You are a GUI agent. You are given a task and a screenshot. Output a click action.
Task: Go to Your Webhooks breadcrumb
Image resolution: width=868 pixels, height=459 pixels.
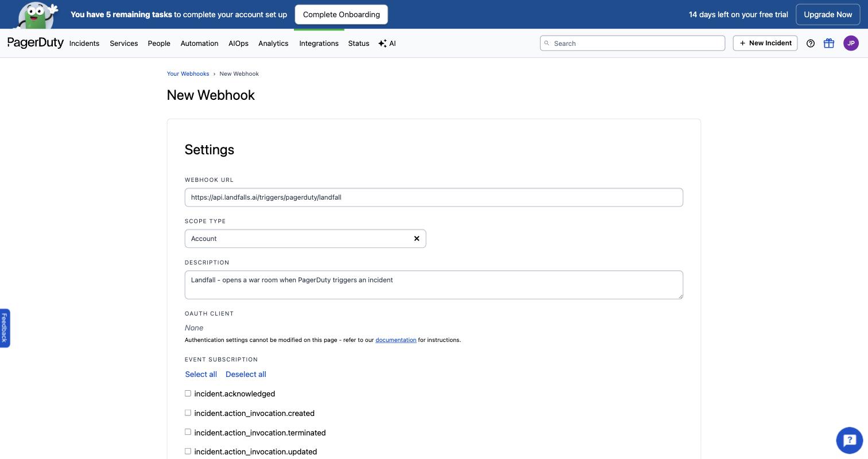pos(188,74)
